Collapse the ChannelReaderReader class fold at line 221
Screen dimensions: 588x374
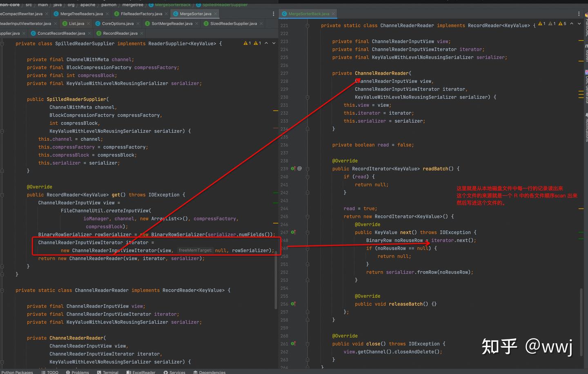point(307,26)
